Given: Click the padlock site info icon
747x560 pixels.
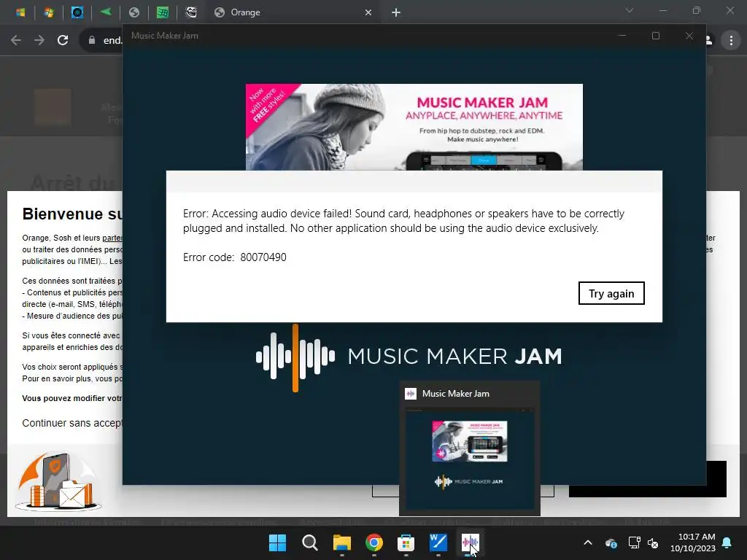Looking at the screenshot, I should tap(92, 41).
